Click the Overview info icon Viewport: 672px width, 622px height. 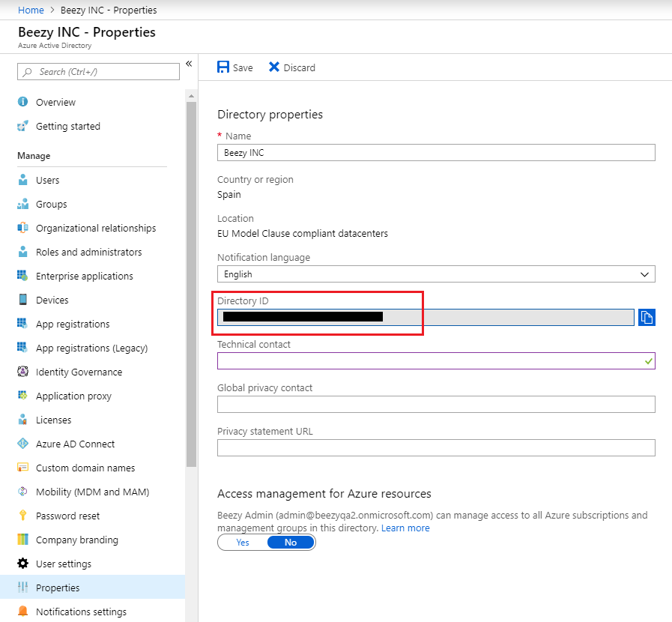pyautogui.click(x=22, y=102)
